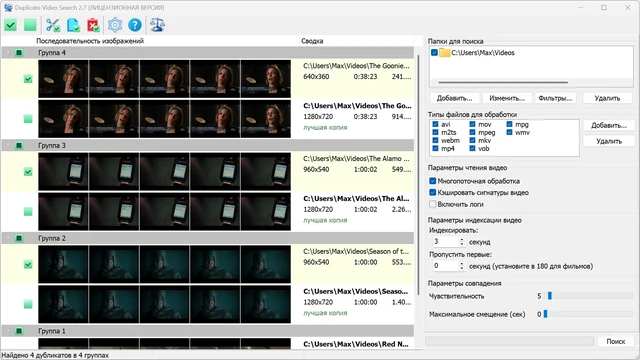640x360 pixels.
Task: Click the Сводка column header
Action: point(312,41)
